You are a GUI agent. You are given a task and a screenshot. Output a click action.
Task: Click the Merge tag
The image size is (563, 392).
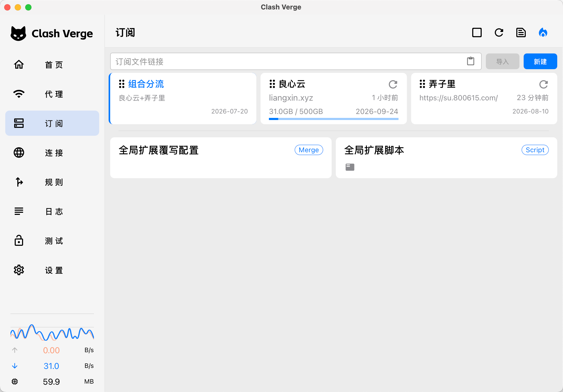(x=309, y=150)
